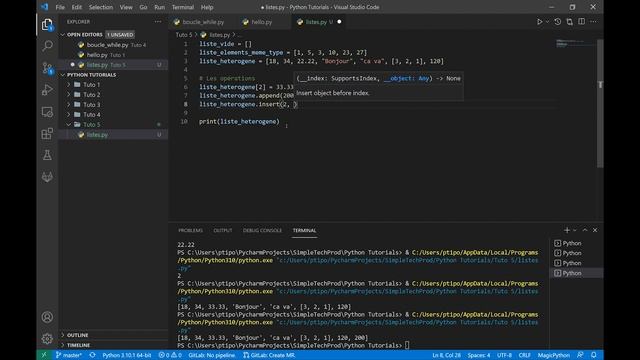Click the 1 UNSAVED badge
This screenshot has height=360, width=640.
pyautogui.click(x=120, y=35)
